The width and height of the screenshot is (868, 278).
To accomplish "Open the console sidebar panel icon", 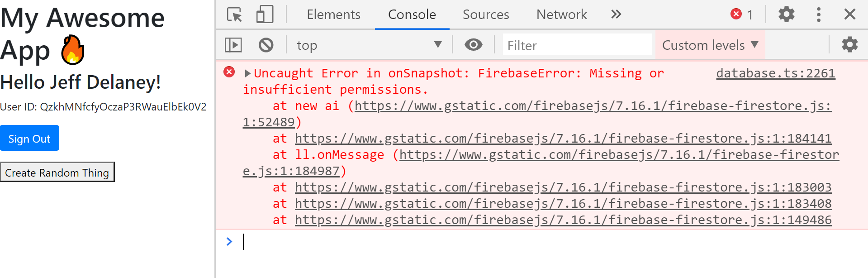I will click(233, 45).
